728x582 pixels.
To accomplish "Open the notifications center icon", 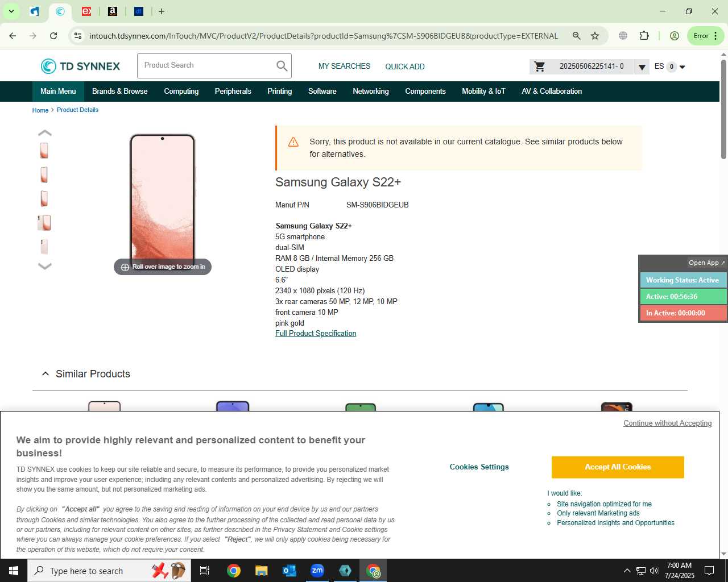I will point(709,571).
